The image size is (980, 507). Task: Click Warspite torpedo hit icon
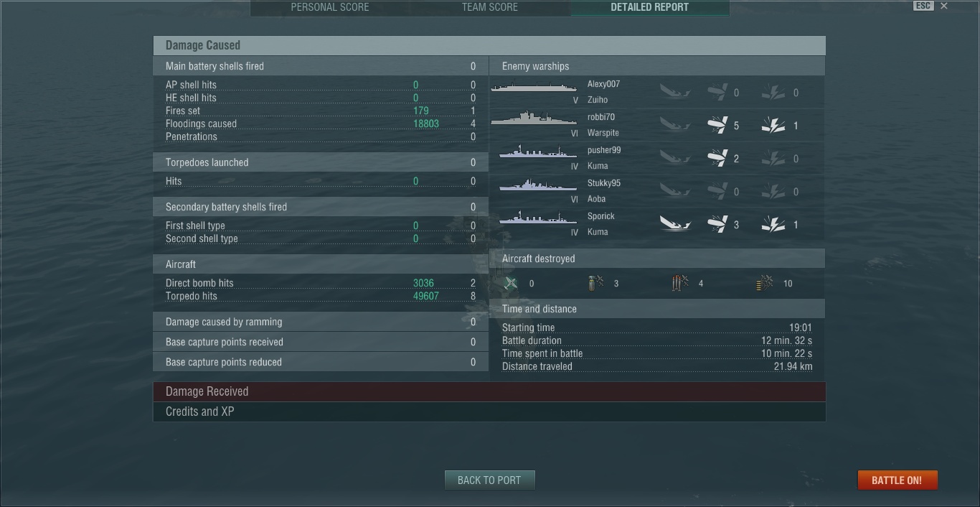pyautogui.click(x=717, y=126)
